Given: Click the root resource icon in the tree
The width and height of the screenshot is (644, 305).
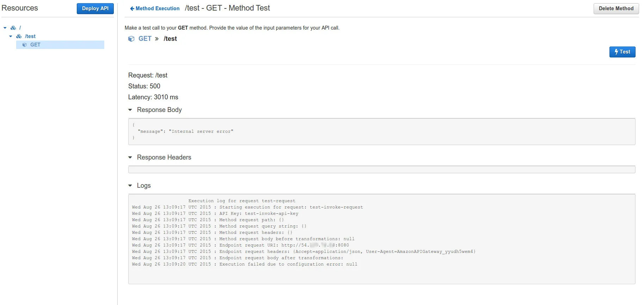Looking at the screenshot, I should 13,28.
